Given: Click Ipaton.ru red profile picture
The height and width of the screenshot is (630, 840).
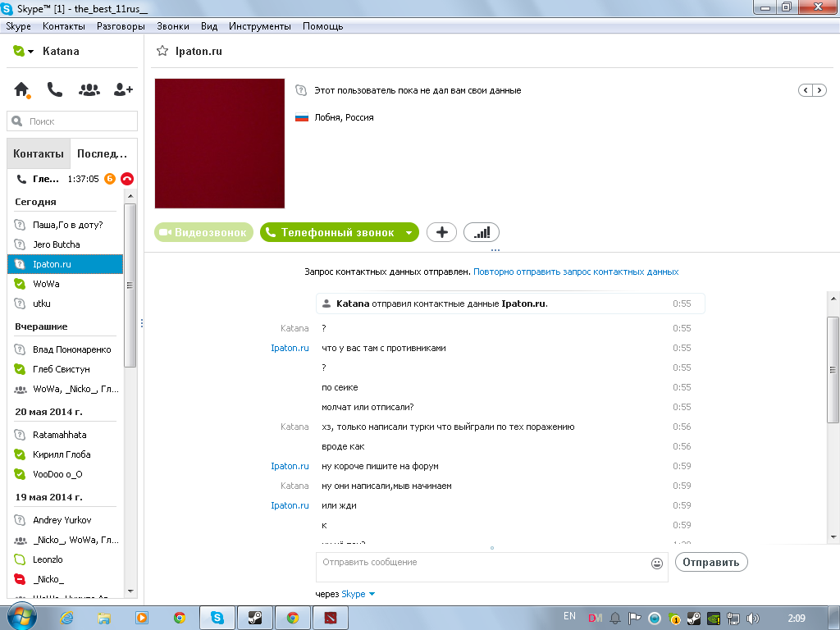Looking at the screenshot, I should coord(220,144).
